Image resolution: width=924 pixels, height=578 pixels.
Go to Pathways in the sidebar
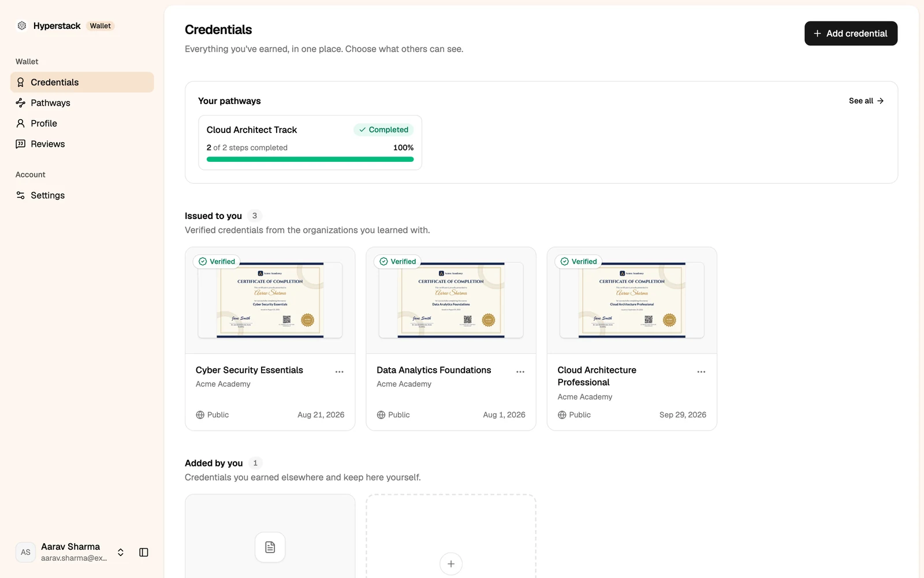tap(82, 103)
